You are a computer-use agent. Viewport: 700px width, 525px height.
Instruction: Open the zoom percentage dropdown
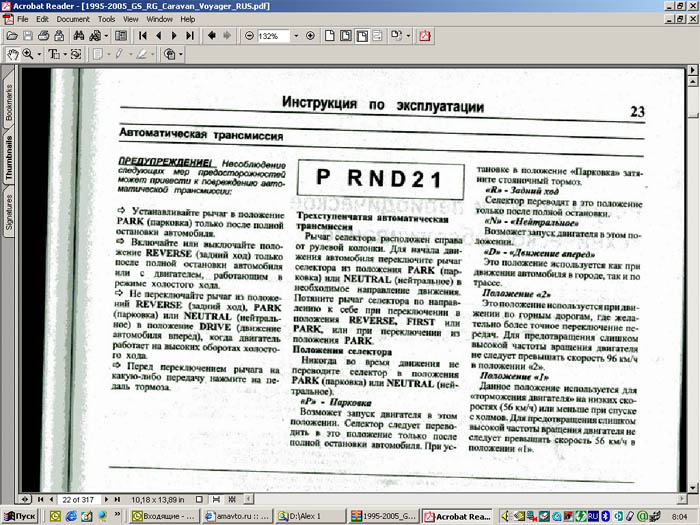click(x=296, y=35)
